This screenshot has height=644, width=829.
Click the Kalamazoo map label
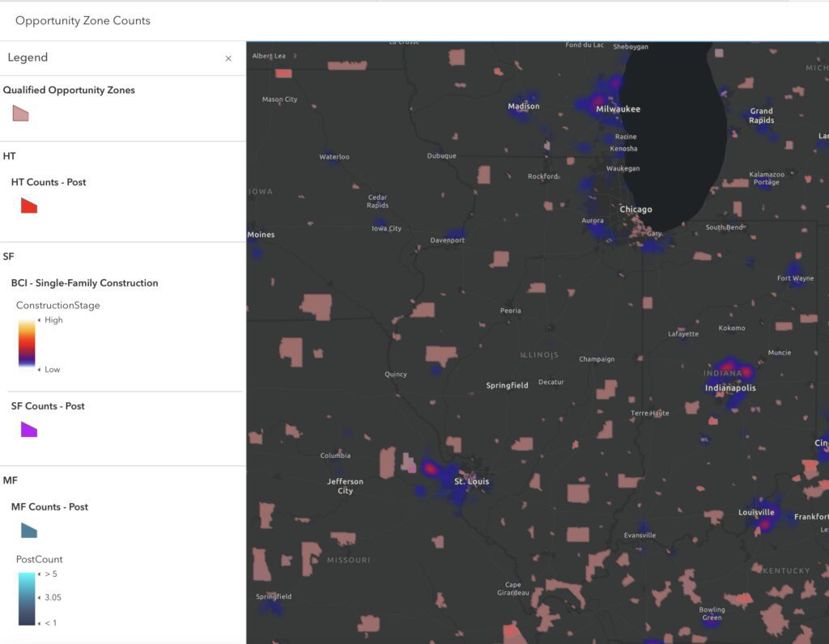click(x=767, y=174)
